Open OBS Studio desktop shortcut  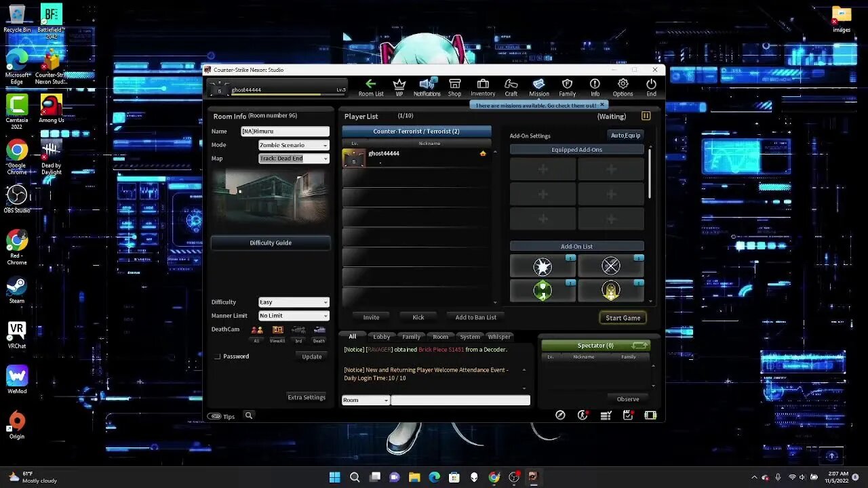point(17,200)
